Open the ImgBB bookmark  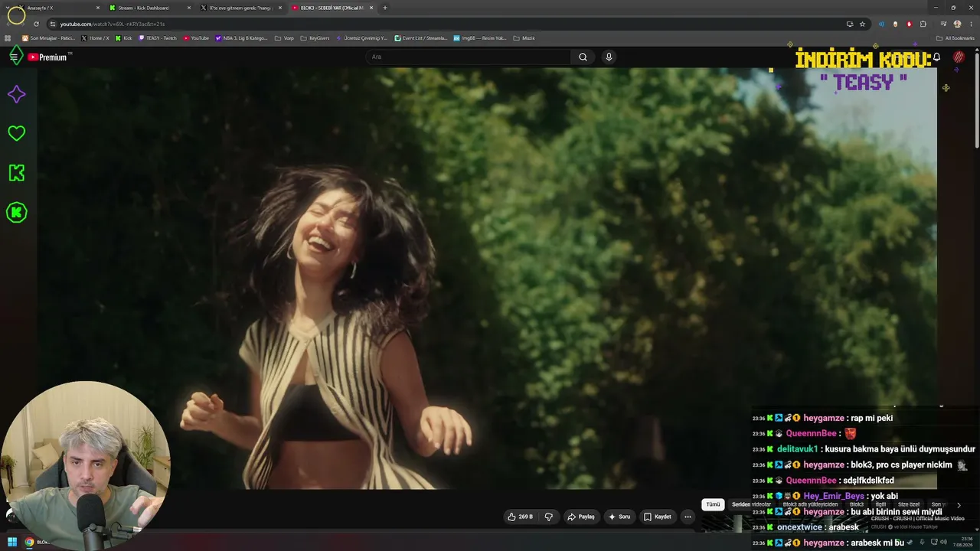click(x=480, y=37)
